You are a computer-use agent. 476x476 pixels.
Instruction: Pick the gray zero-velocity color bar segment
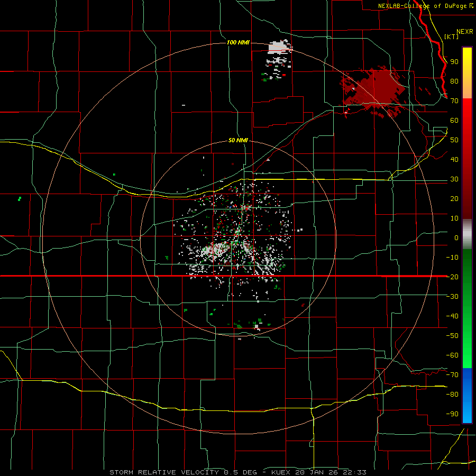pos(467,234)
